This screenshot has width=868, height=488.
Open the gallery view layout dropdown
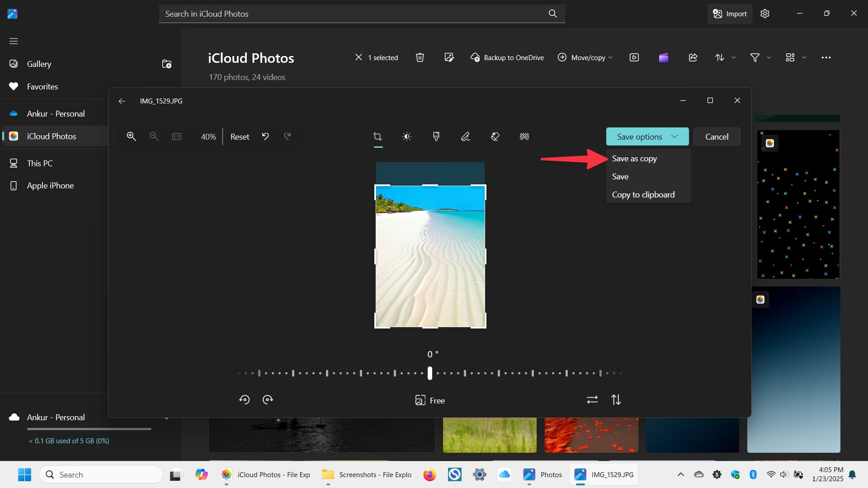pos(796,57)
